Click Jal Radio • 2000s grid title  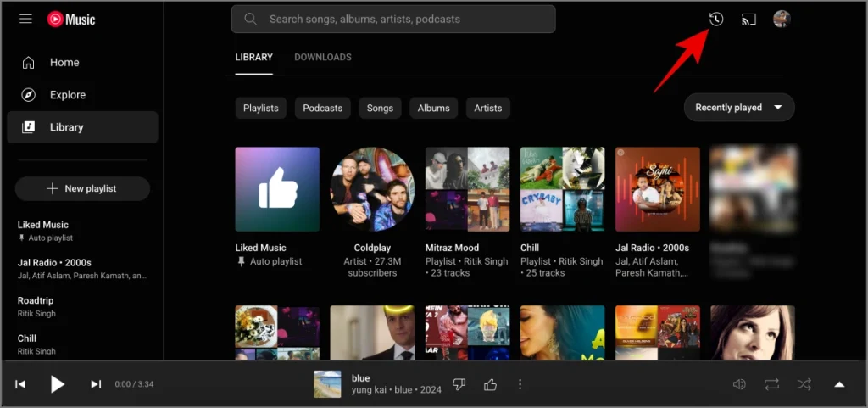pyautogui.click(x=652, y=248)
